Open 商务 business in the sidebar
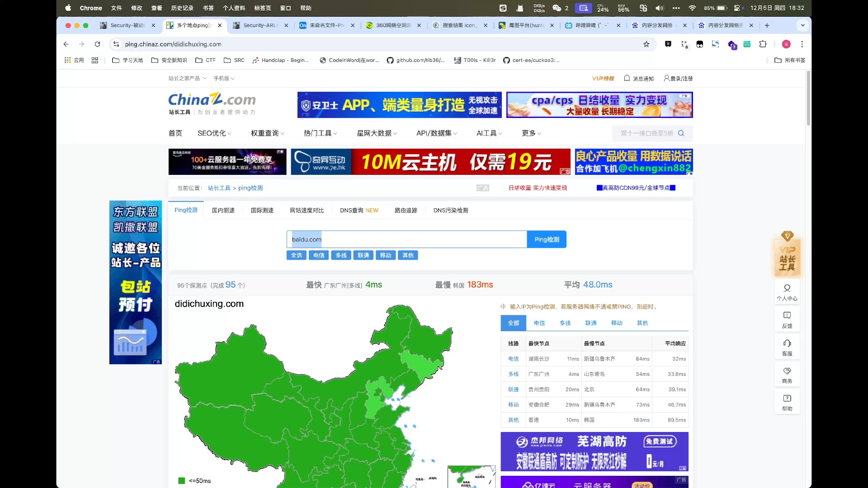This screenshot has width=868, height=488. (787, 375)
